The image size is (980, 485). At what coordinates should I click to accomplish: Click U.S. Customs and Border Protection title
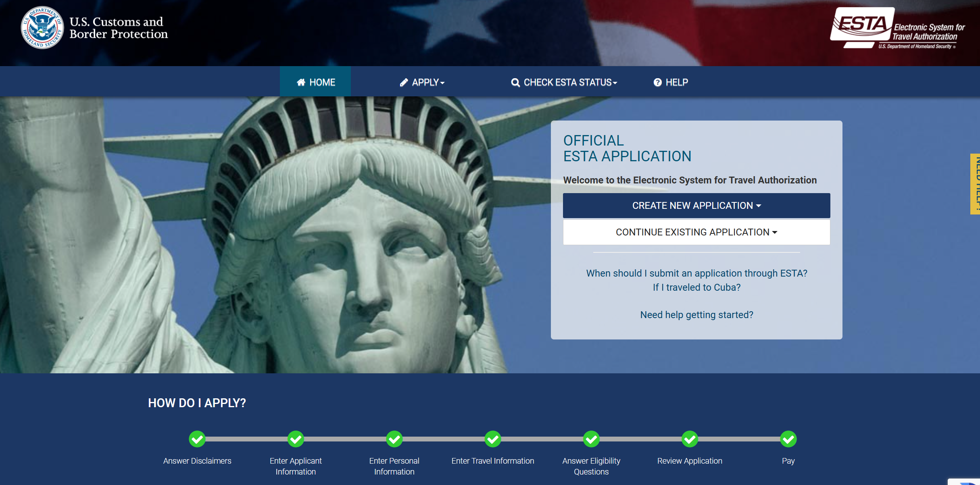pos(119,28)
